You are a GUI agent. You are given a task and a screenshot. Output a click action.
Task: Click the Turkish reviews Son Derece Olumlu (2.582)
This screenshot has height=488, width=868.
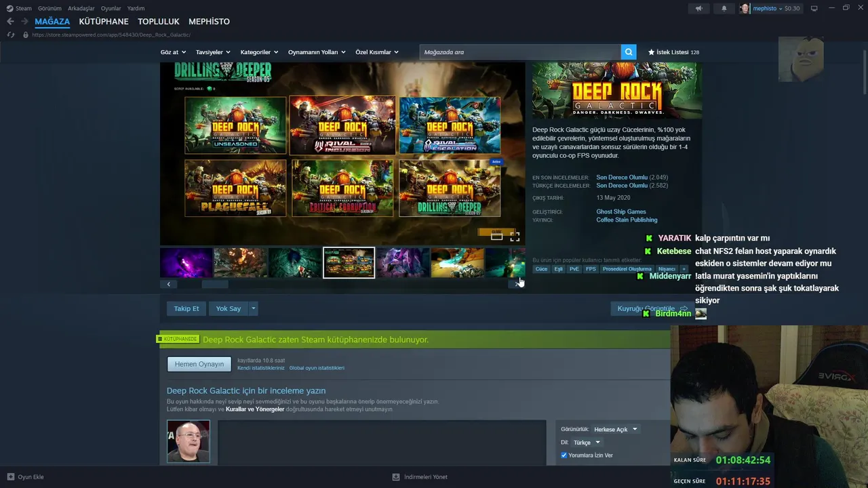click(632, 186)
